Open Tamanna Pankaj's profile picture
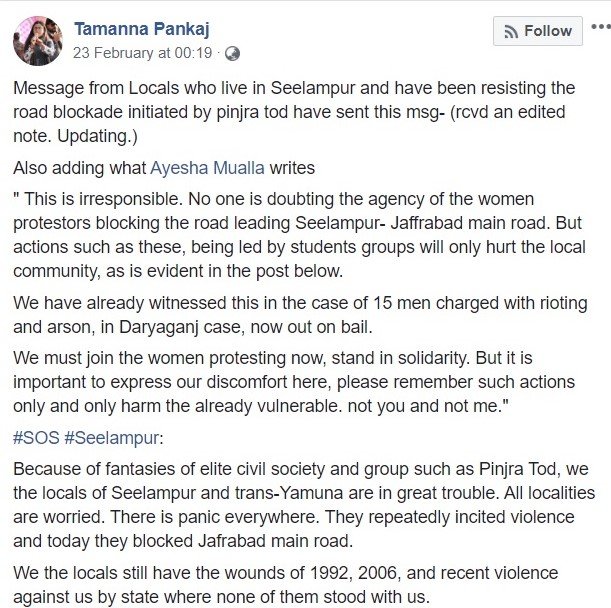The width and height of the screenshot is (611, 608). (x=37, y=40)
